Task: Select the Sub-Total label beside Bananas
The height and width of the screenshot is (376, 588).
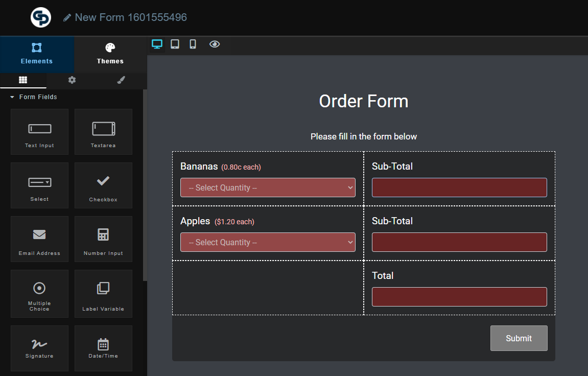Action: click(x=392, y=166)
